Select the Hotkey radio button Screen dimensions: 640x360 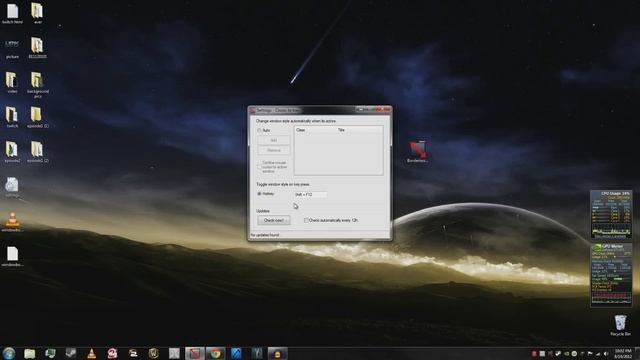[x=259, y=194]
